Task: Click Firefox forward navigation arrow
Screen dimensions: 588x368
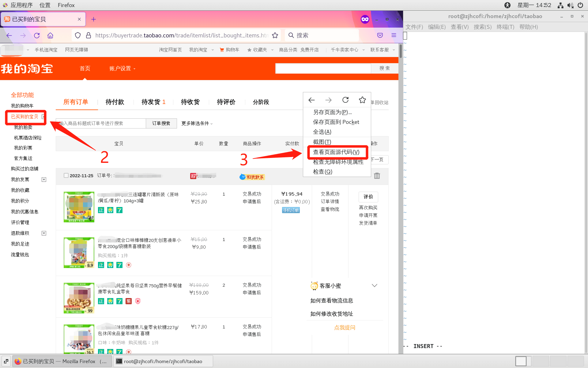Action: [x=23, y=36]
